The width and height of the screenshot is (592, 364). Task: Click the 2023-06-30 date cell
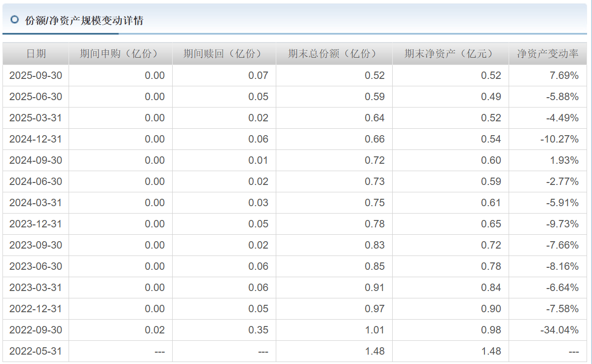[x=36, y=266]
